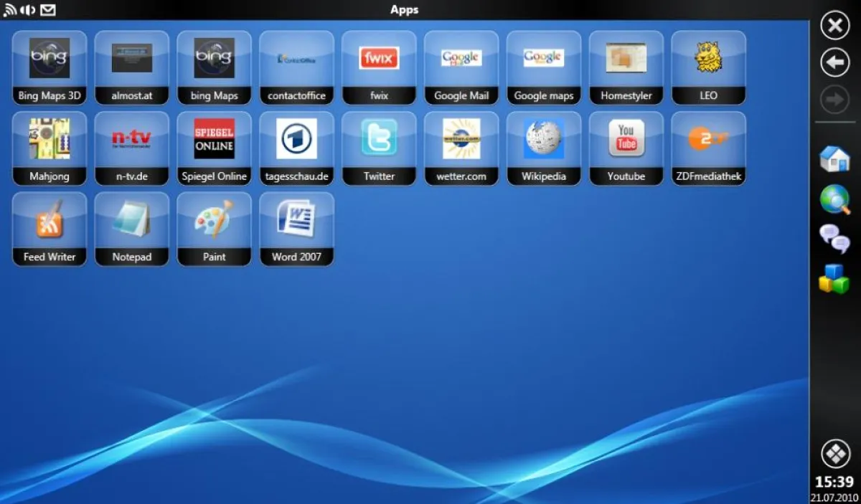This screenshot has width=861, height=504.
Task: Open the LEO dictionary app
Action: [709, 68]
